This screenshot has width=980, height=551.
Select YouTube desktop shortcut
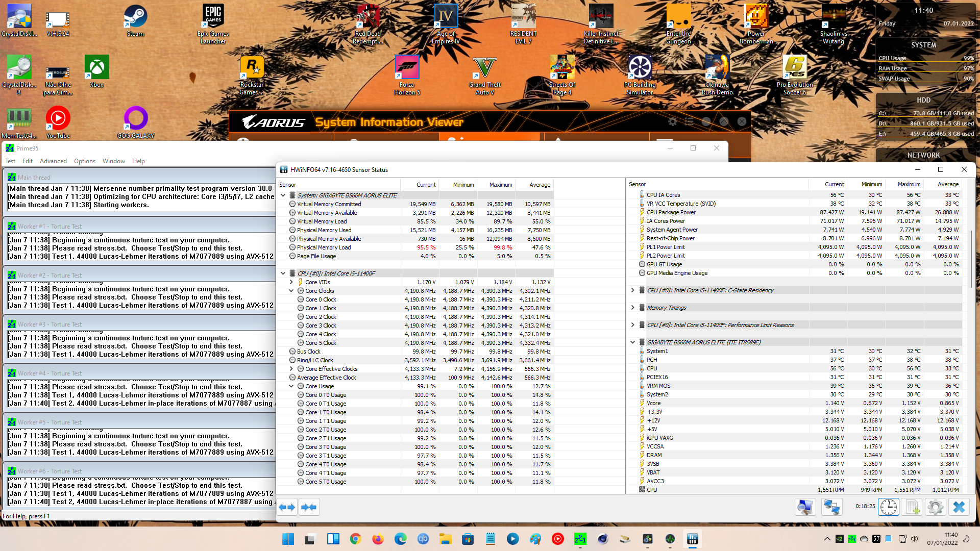click(58, 123)
